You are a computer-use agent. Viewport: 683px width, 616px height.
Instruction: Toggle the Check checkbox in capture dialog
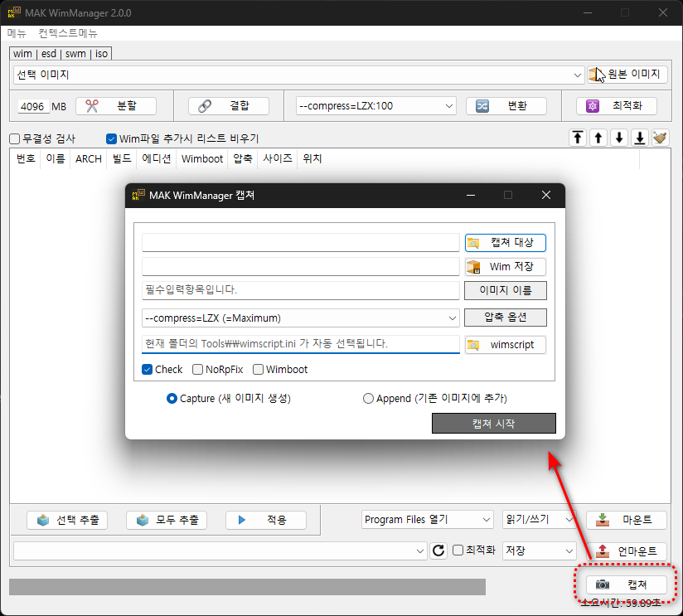click(148, 370)
